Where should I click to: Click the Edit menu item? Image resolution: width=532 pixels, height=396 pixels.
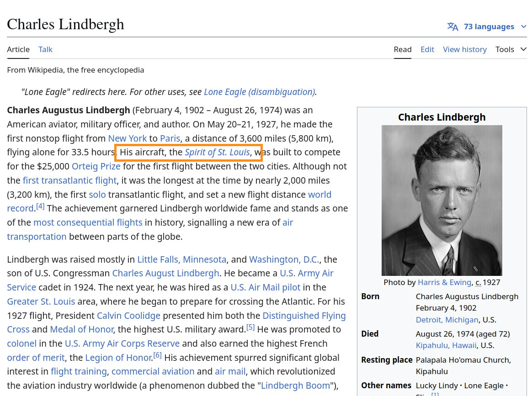[427, 49]
